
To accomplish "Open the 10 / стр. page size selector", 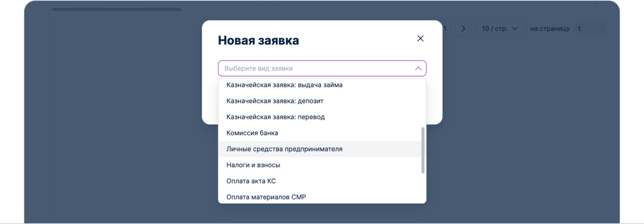I will tap(495, 29).
